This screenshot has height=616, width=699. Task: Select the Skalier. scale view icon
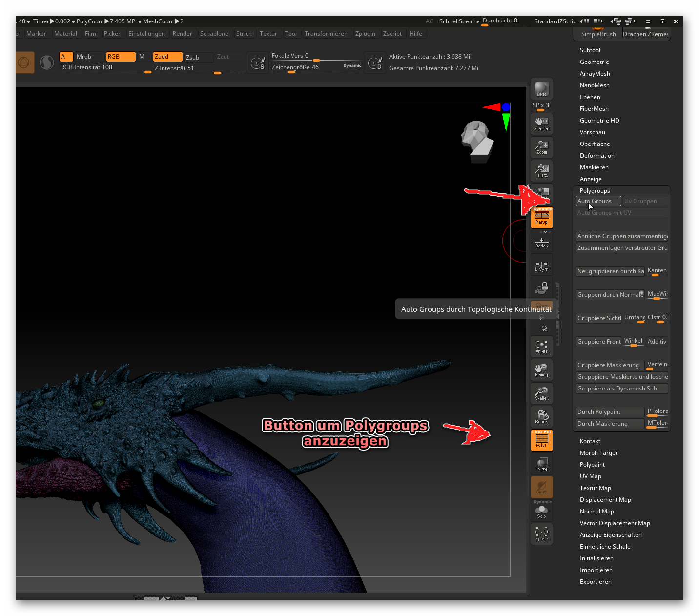pyautogui.click(x=541, y=393)
